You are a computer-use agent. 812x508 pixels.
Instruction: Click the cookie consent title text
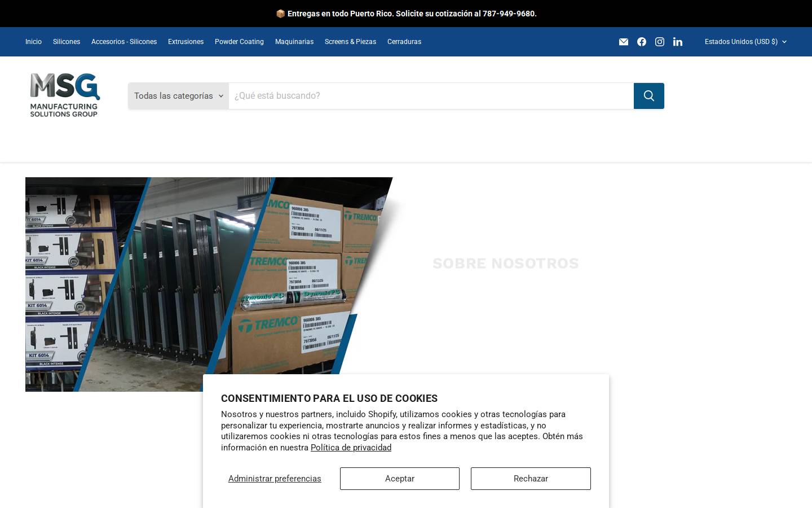329,398
